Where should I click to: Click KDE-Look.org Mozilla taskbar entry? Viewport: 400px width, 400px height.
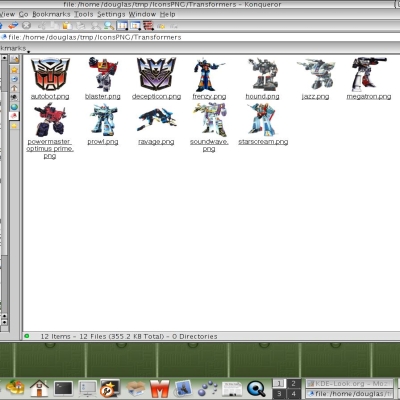[349, 383]
